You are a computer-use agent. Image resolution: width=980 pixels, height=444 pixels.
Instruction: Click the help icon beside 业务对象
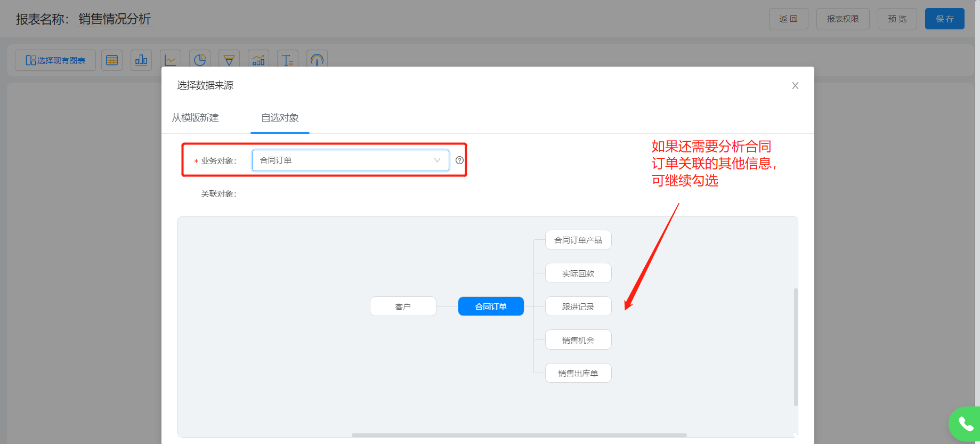point(459,160)
